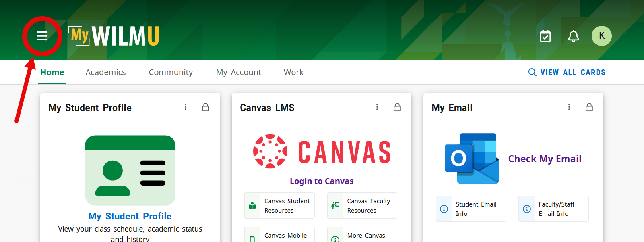Screen dimensions: 644x242
Task: Open Canvas Student Resources
Action: (279, 206)
